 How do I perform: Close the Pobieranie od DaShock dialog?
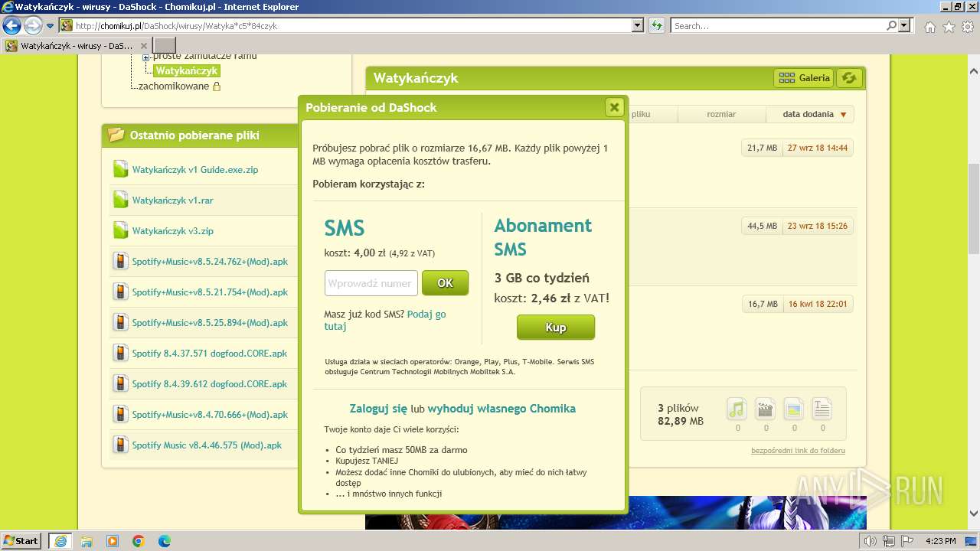[x=614, y=107]
